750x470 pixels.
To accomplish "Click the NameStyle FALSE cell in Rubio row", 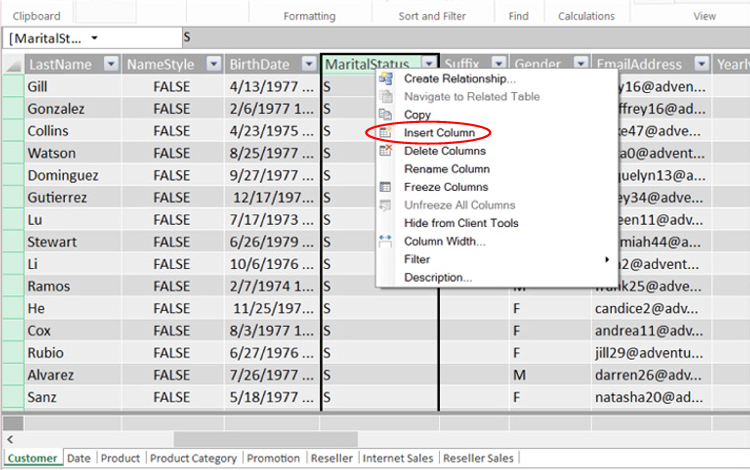I will 172,353.
